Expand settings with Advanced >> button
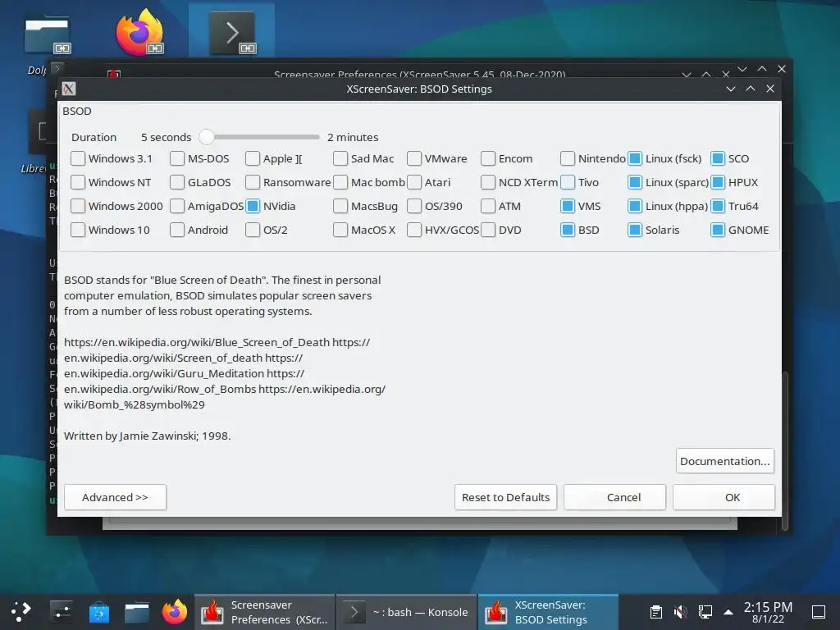The width and height of the screenshot is (840, 630). pyautogui.click(x=115, y=497)
